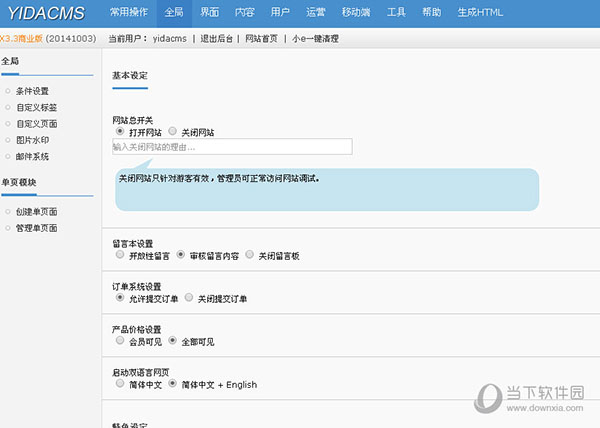Select the 关闭留言板 radio button
Image resolution: width=600 pixels, height=428 pixels.
tap(249, 255)
